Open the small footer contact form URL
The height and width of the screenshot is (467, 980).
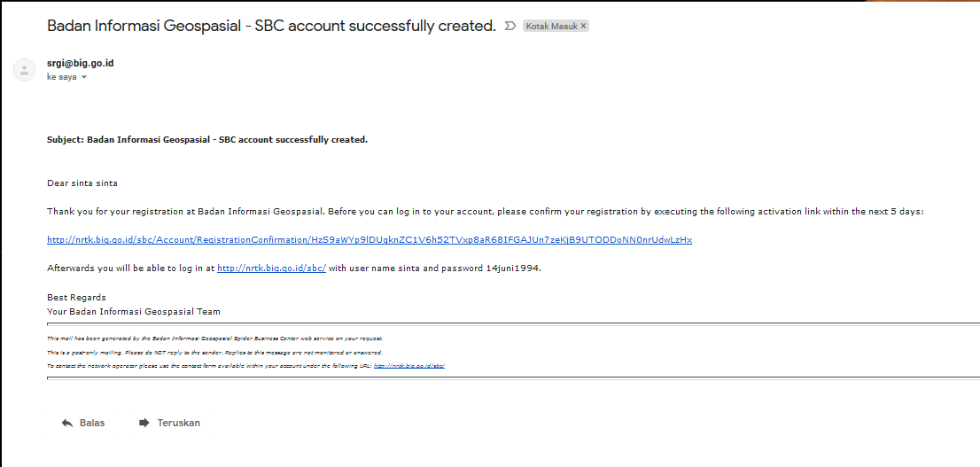coord(408,365)
